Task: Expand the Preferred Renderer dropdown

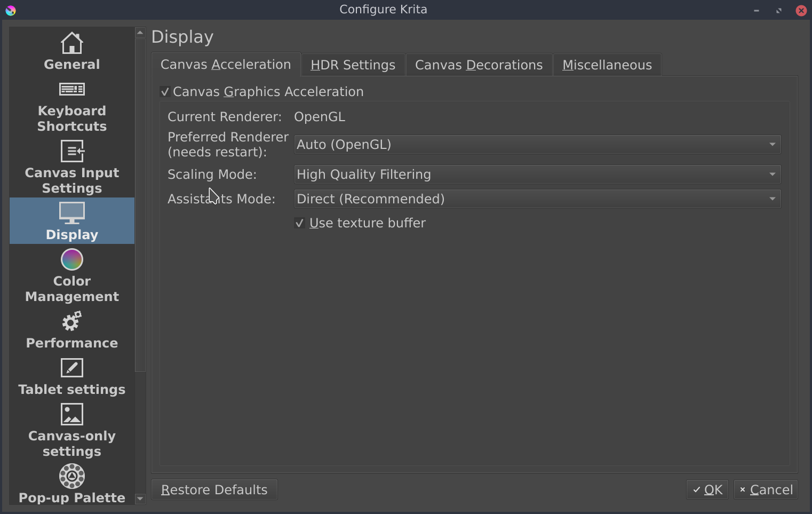Action: [x=537, y=145]
